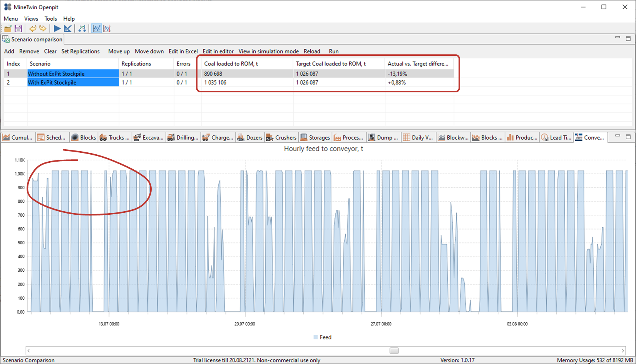The height and width of the screenshot is (364, 636).
Task: Open the Tools menu
Action: (x=50, y=18)
